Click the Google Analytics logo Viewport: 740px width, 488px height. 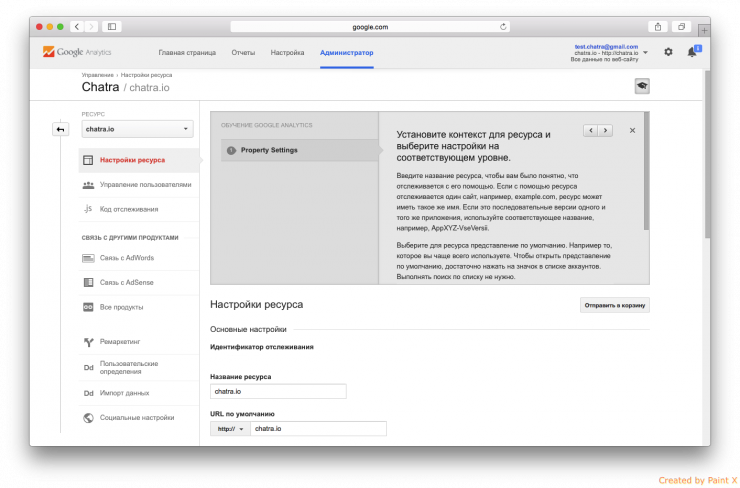[x=77, y=52]
